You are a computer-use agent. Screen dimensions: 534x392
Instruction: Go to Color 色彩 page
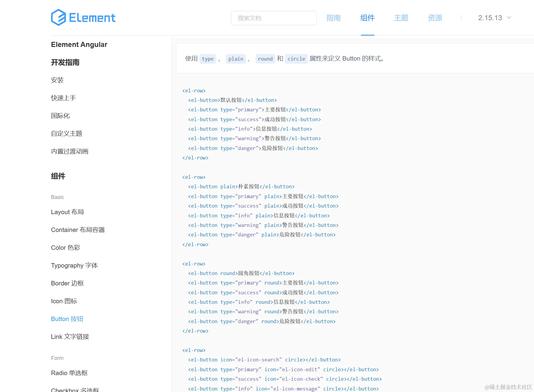point(66,248)
